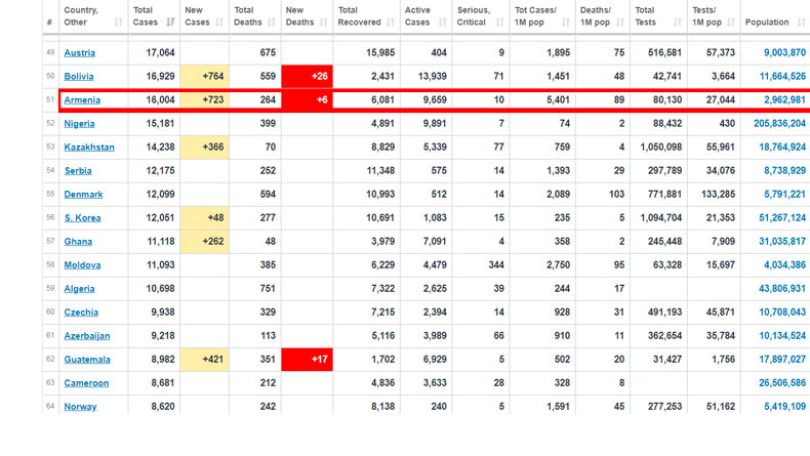The image size is (810, 456).
Task: Sort by Country, Other column icon
Action: [118, 22]
